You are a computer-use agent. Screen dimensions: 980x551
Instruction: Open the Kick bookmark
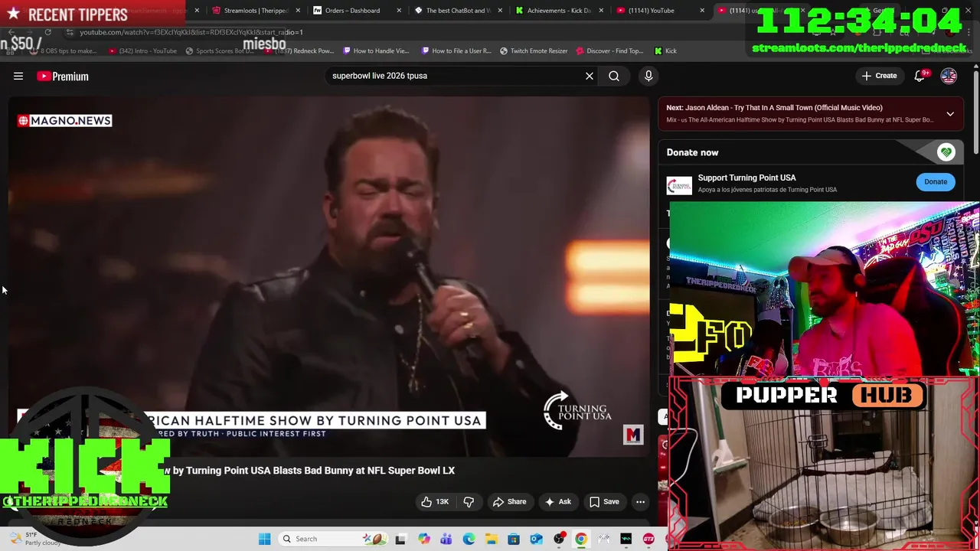tap(665, 51)
